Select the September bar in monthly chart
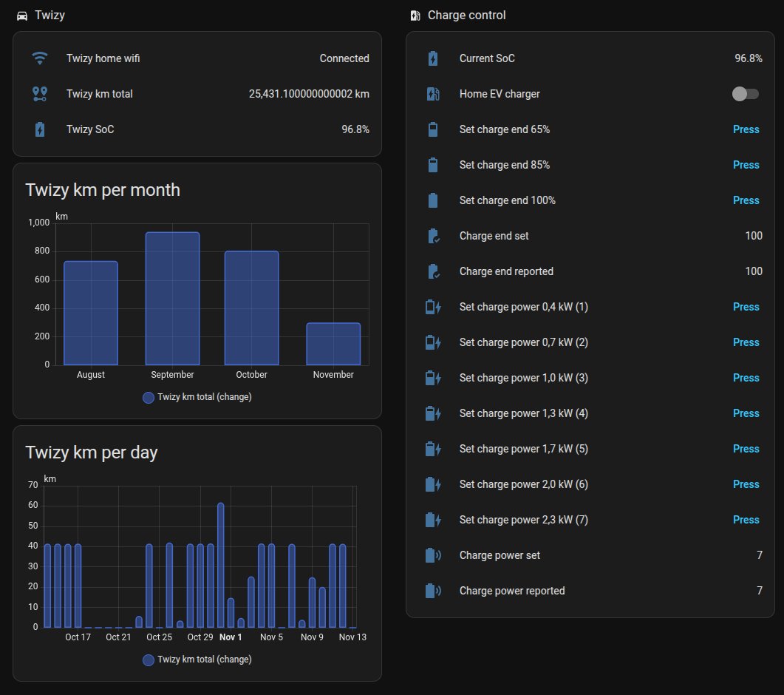The image size is (784, 695). click(172, 299)
